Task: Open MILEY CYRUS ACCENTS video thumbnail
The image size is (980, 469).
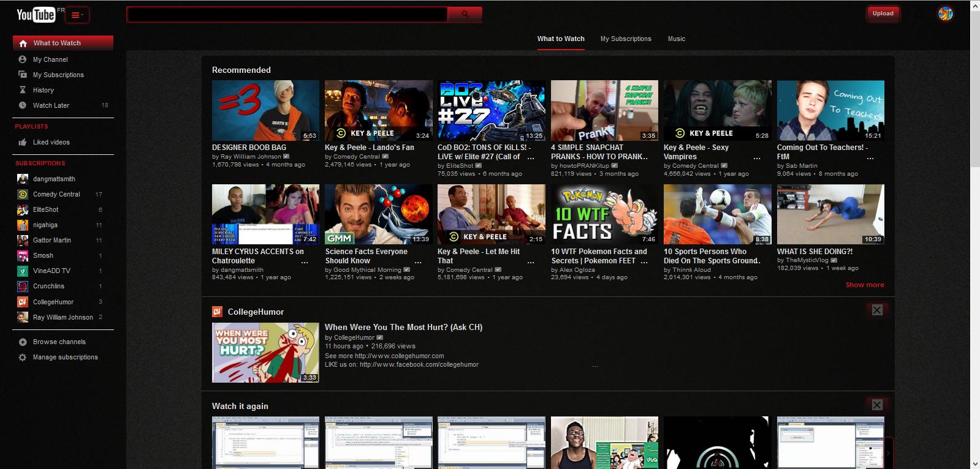Action: (x=265, y=214)
